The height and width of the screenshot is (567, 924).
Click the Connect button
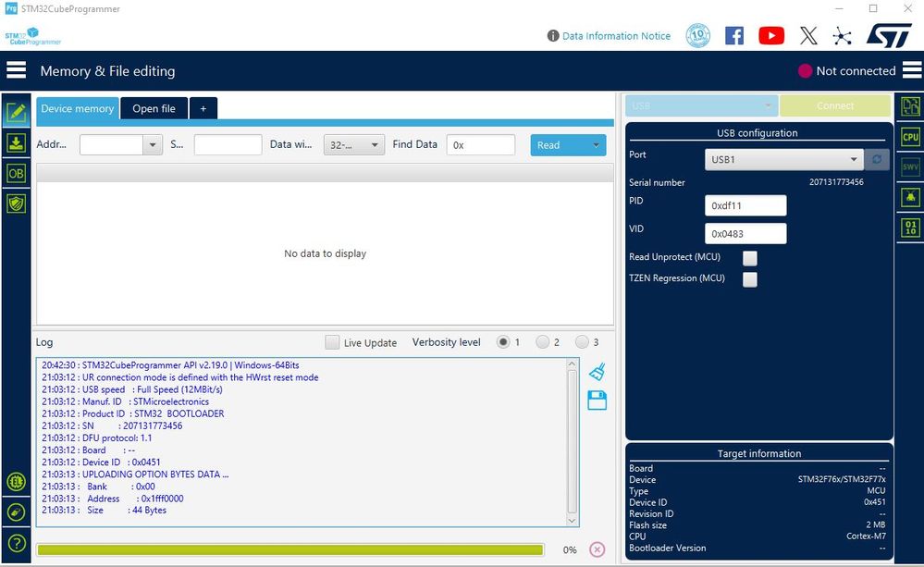(x=835, y=105)
